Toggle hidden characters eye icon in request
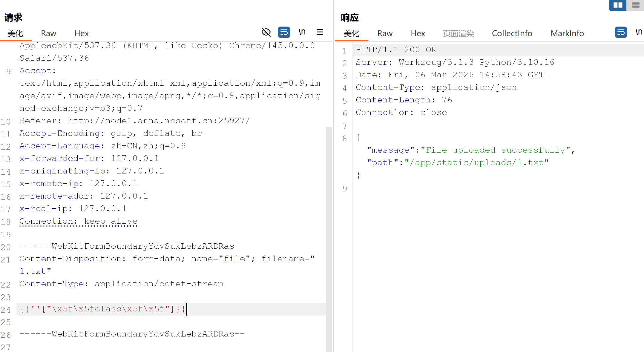This screenshot has height=352, width=644. point(266,32)
